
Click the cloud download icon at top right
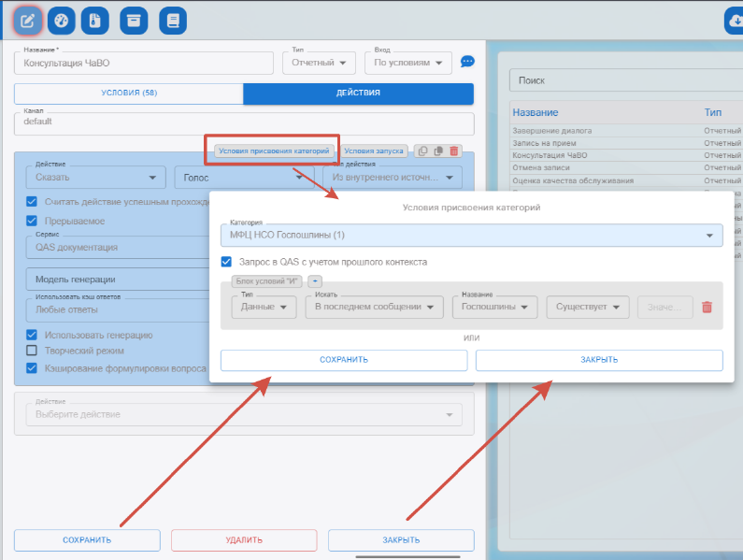point(734,22)
